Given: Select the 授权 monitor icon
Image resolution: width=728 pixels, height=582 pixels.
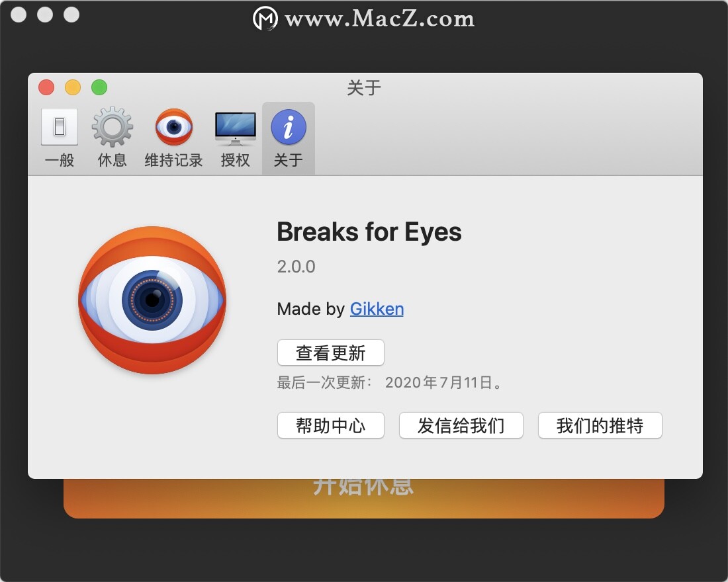Looking at the screenshot, I should tap(236, 128).
